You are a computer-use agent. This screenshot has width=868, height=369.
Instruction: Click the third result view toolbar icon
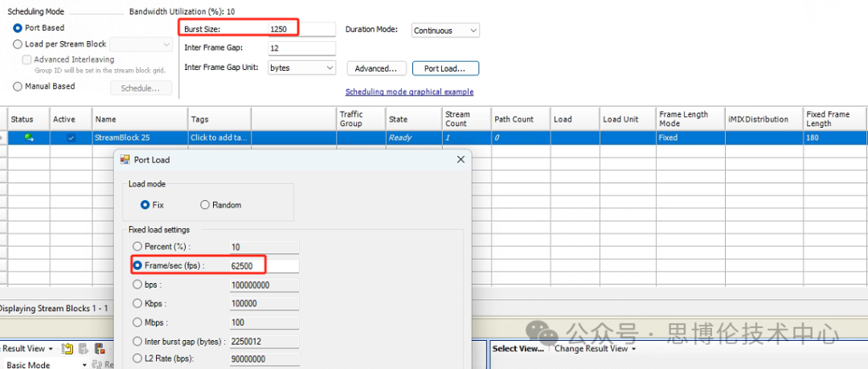100,348
